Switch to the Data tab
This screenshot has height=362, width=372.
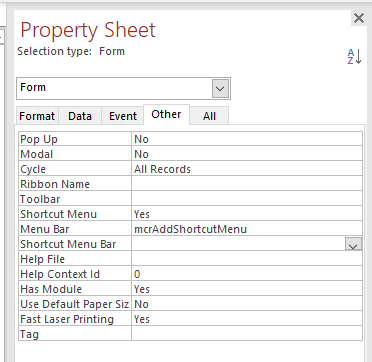click(x=80, y=116)
